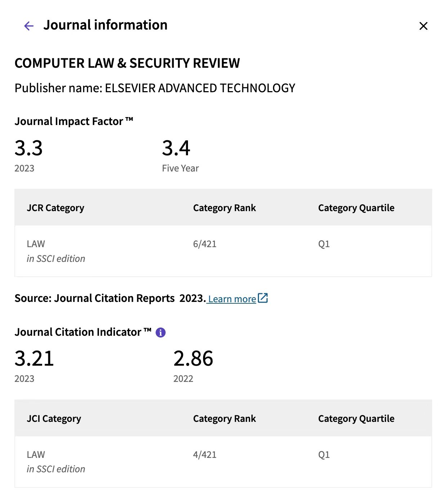The image size is (448, 495).
Task: Click the Q1 quartile in JCR table
Action: 324,244
